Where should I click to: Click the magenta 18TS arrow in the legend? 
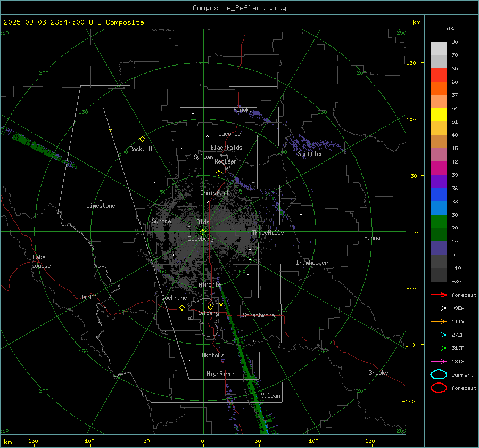point(439,361)
